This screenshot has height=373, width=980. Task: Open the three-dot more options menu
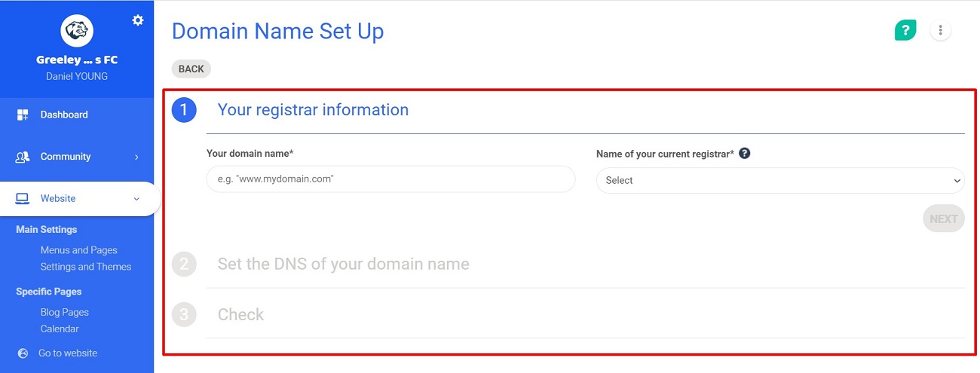(940, 30)
